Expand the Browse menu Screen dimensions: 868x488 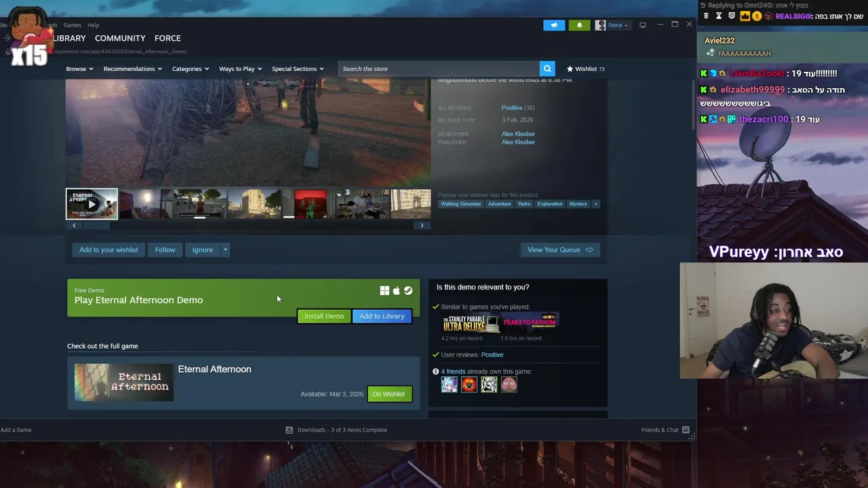coord(79,68)
